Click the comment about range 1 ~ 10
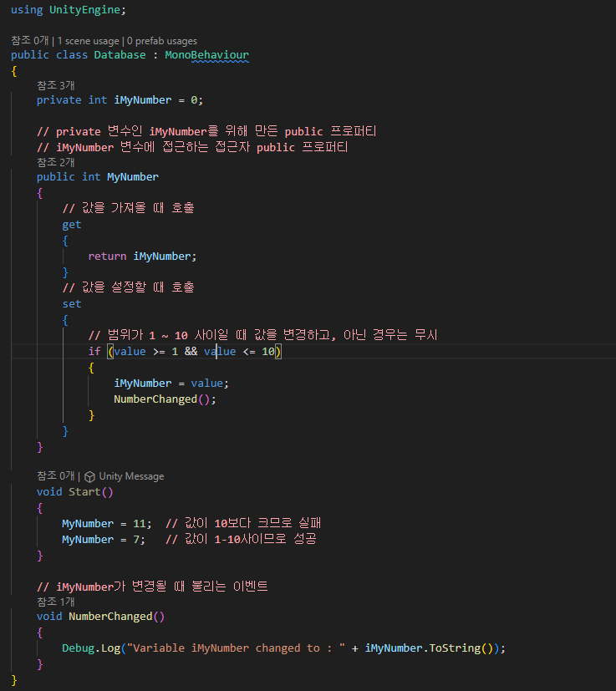This screenshot has width=616, height=691. (x=262, y=335)
